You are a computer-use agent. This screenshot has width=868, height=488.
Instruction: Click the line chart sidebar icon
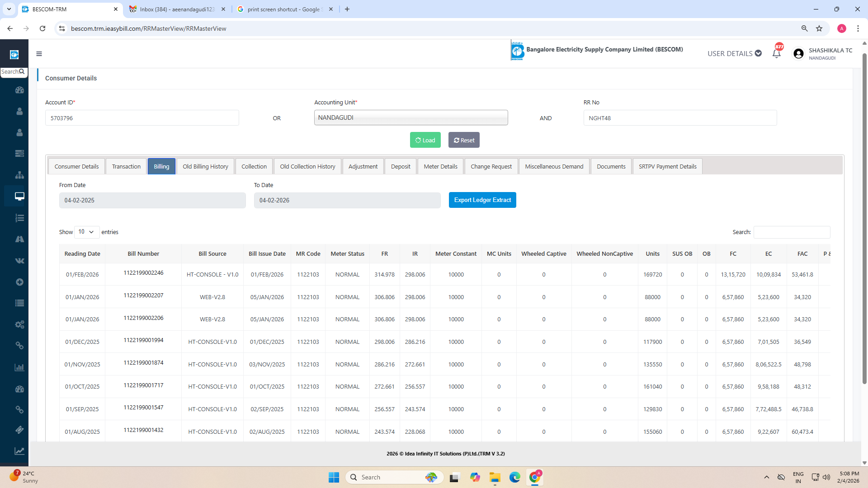point(19,451)
